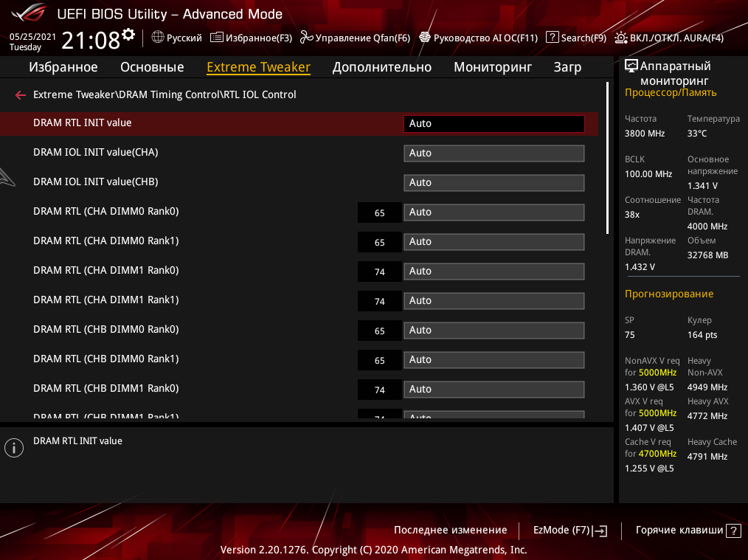
Task: Open Search(F9)
Action: point(583,38)
